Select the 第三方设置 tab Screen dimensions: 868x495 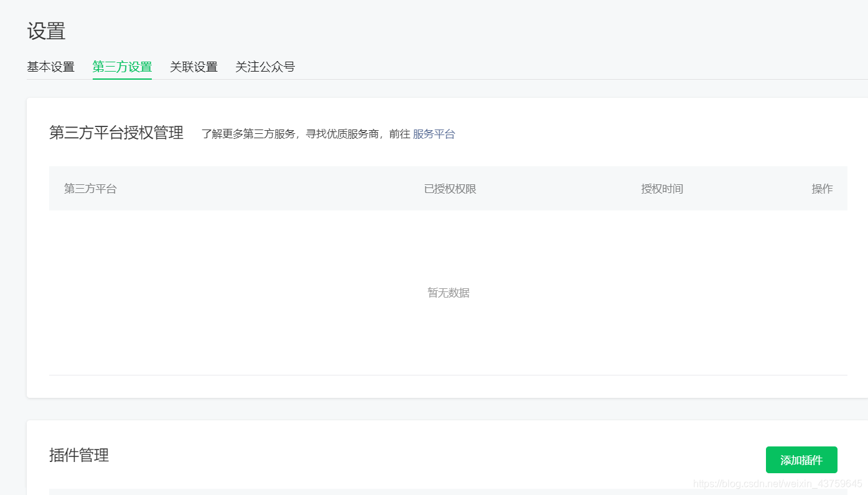click(122, 67)
